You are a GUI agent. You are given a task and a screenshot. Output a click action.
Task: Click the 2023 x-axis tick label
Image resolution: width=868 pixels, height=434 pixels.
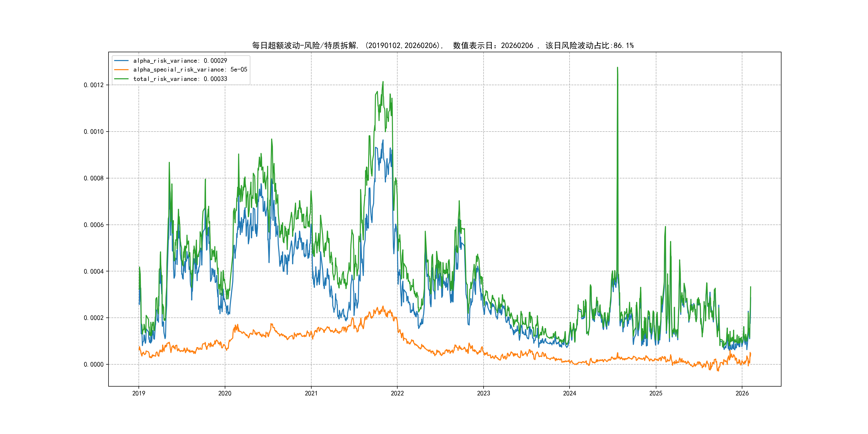pyautogui.click(x=484, y=393)
